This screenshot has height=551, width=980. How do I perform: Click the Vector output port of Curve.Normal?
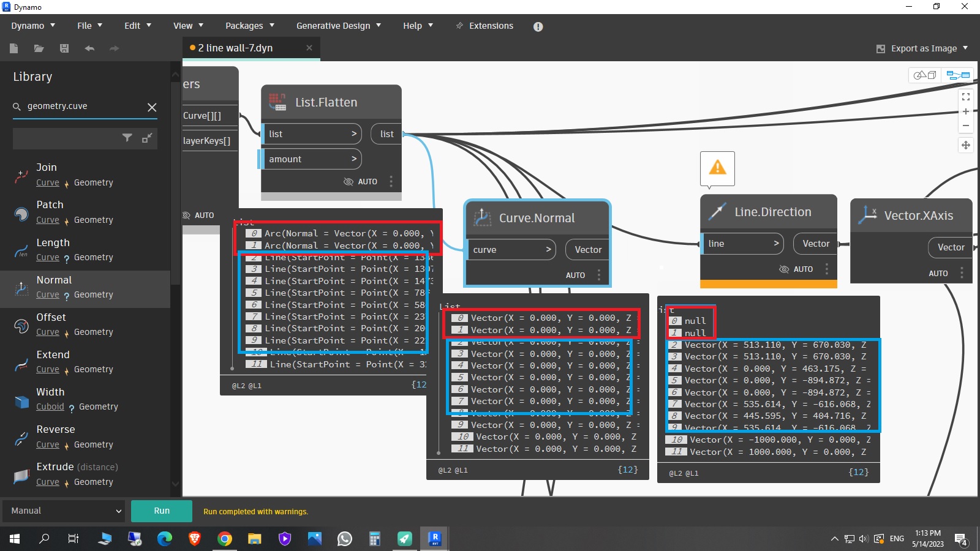click(x=587, y=250)
